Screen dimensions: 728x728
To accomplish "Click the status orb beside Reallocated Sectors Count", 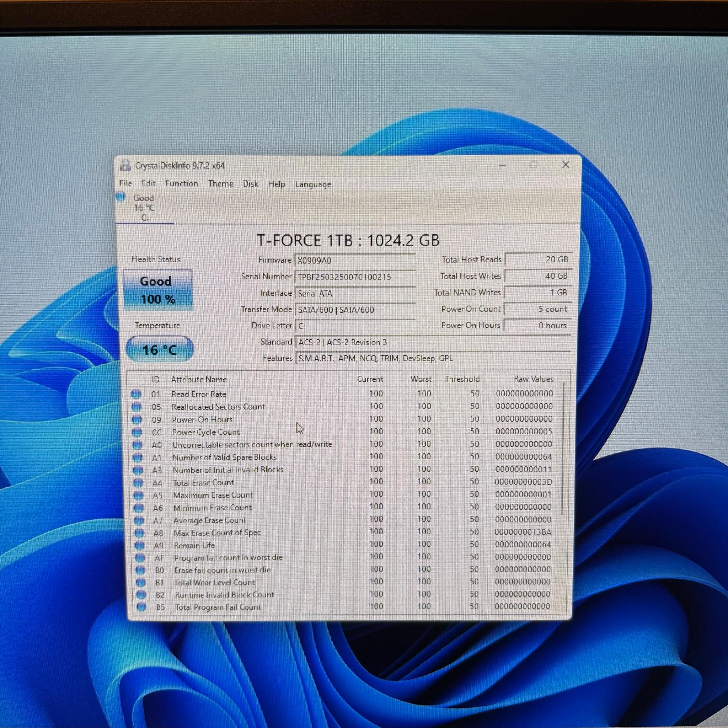I will pos(136,407).
